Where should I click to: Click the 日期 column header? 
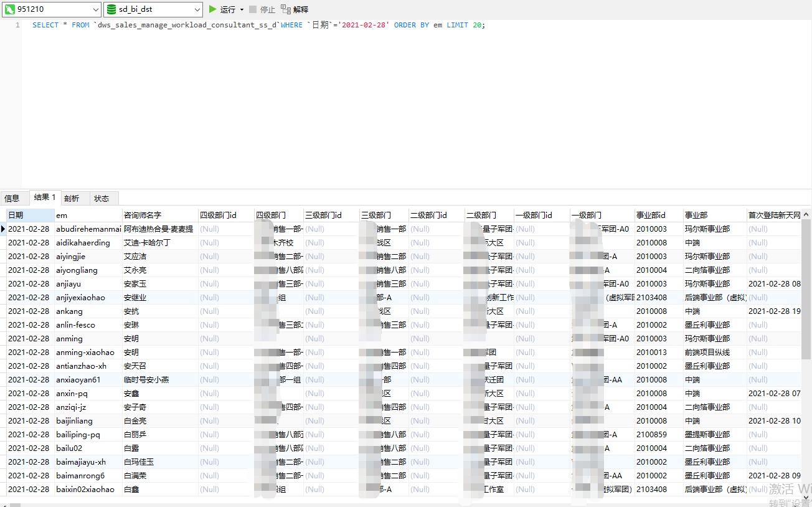coord(31,215)
